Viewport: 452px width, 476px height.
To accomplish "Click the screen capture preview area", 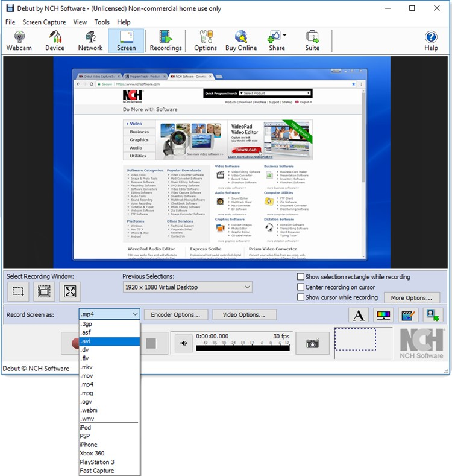I will 225,162.
